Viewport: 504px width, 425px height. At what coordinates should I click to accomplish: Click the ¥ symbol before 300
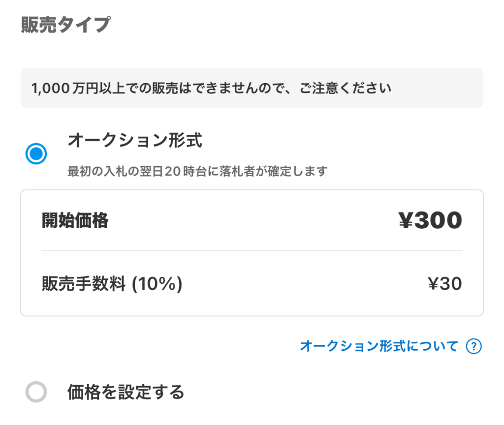[x=406, y=221]
